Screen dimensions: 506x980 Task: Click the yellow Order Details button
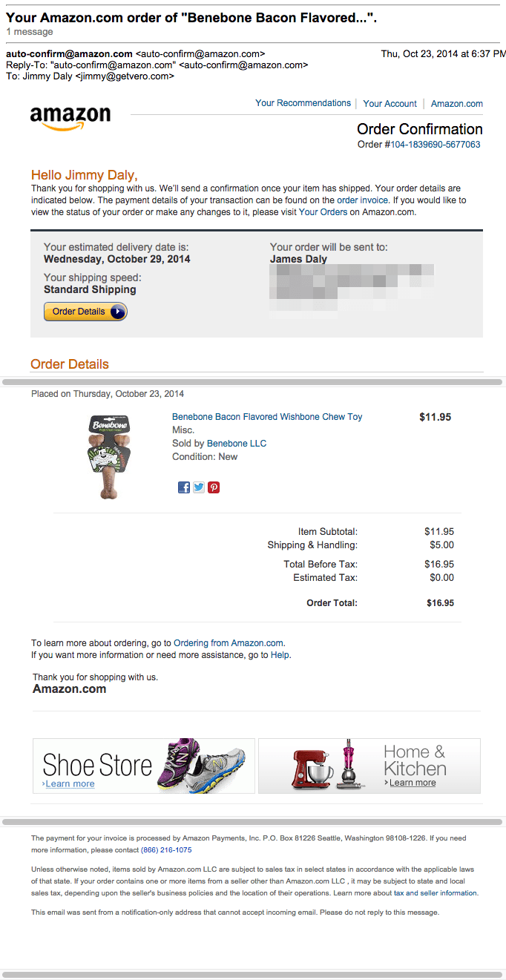pos(85,312)
